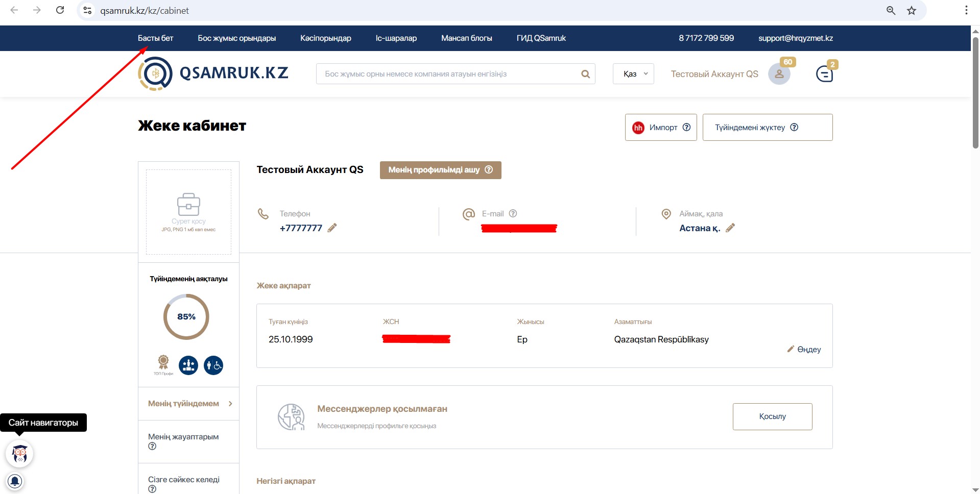This screenshot has width=980, height=494.
Task: Click the help icon next to E-mail
Action: (513, 214)
